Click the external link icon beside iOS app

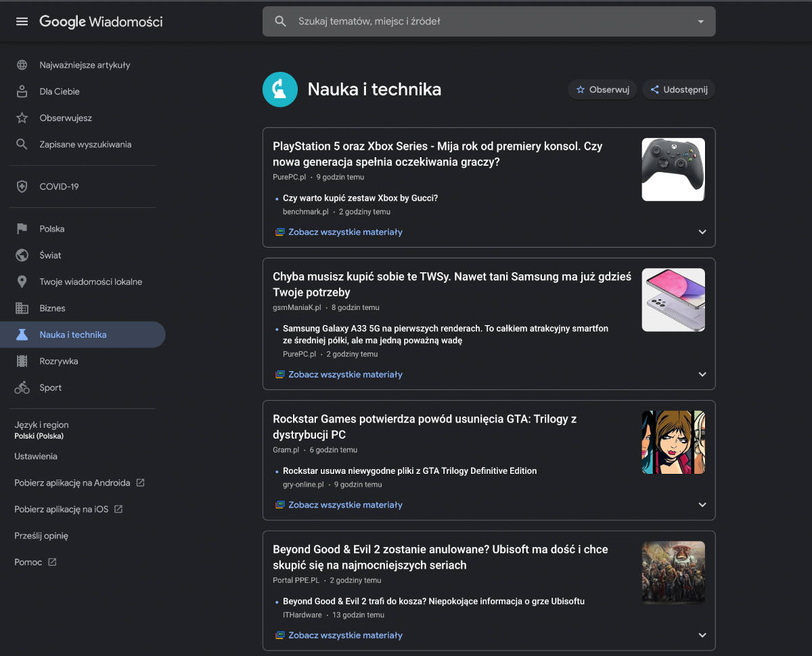(118, 509)
